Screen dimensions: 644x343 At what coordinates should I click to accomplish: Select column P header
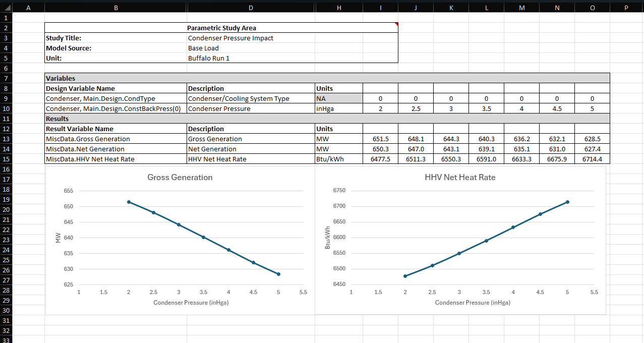point(626,8)
